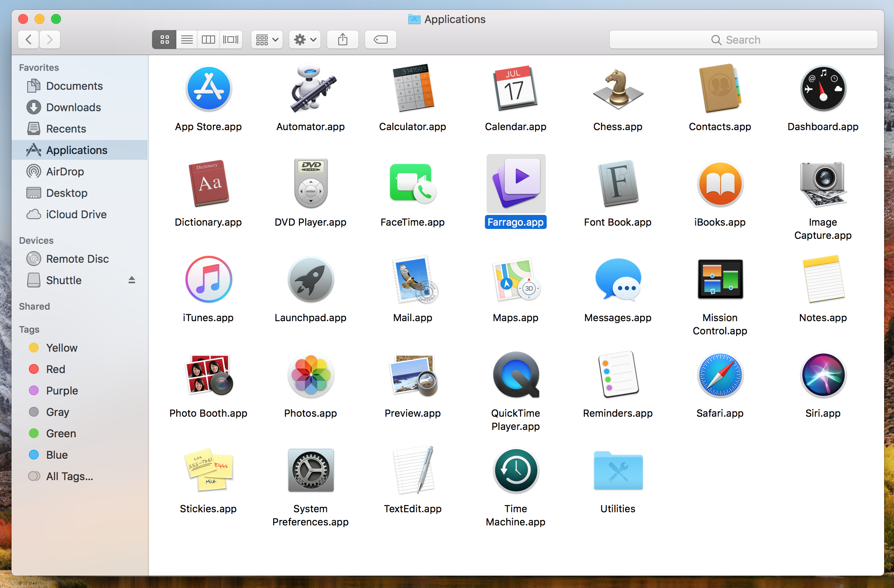Open Documents in the sidebar
This screenshot has width=894, height=588.
(x=80, y=86)
